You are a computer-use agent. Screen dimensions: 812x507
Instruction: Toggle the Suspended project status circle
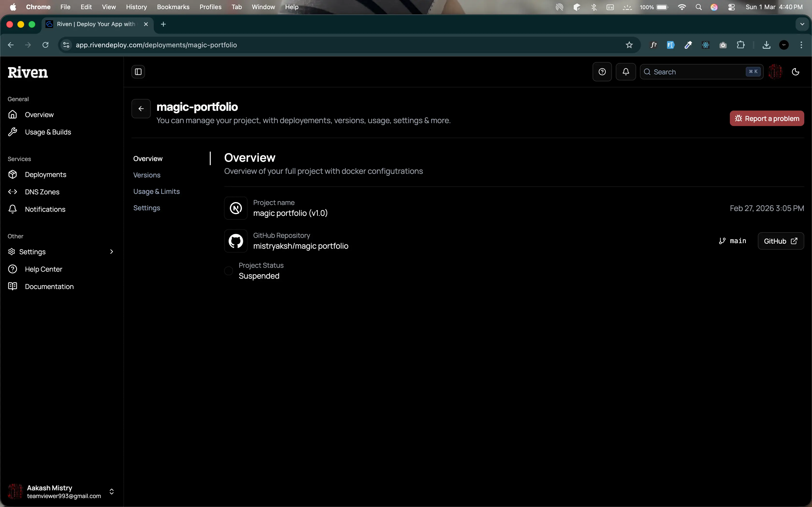229,271
